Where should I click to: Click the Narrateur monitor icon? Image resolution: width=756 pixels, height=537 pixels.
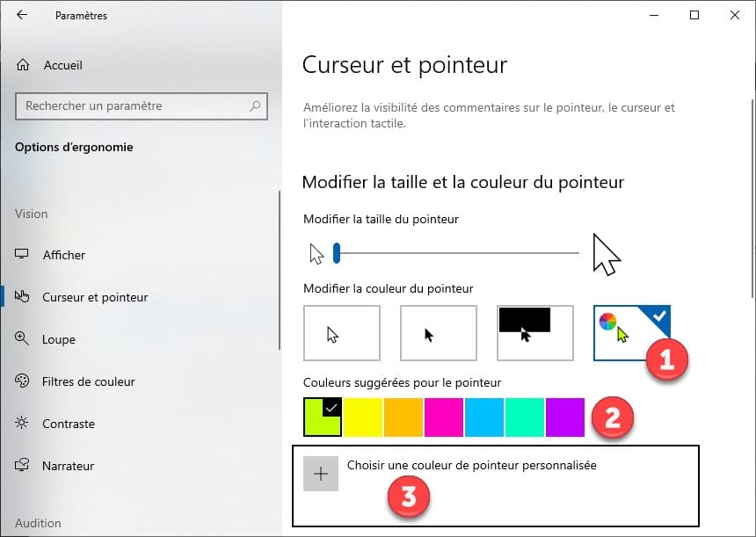(23, 466)
